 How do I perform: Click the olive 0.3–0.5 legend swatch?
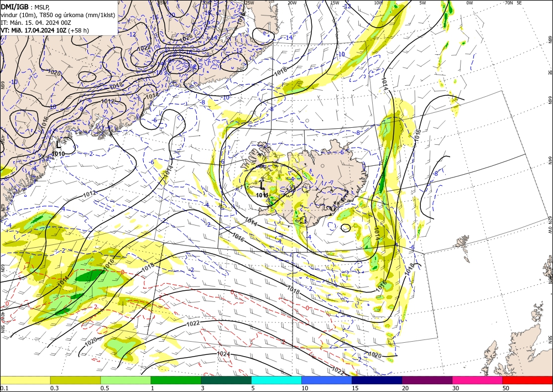click(75, 380)
